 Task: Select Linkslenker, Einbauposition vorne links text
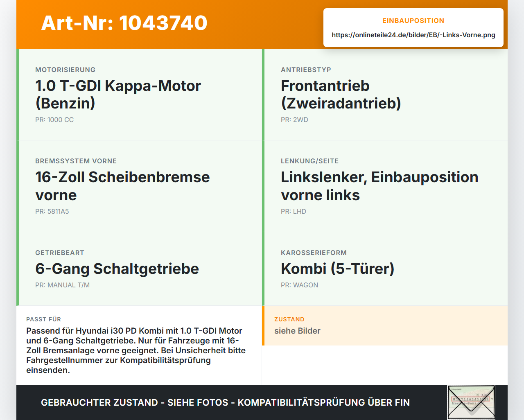click(x=379, y=186)
